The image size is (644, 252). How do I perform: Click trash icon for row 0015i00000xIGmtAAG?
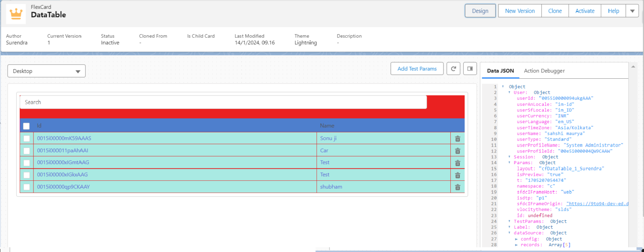tap(457, 163)
